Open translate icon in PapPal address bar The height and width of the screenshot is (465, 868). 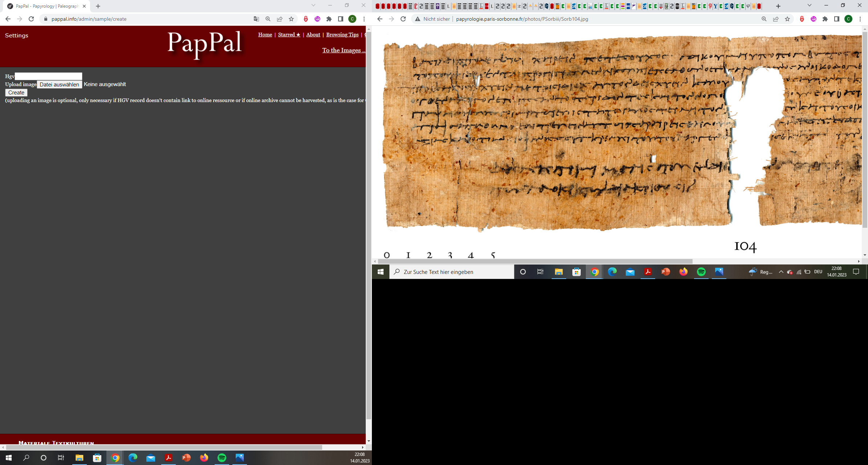tap(256, 19)
